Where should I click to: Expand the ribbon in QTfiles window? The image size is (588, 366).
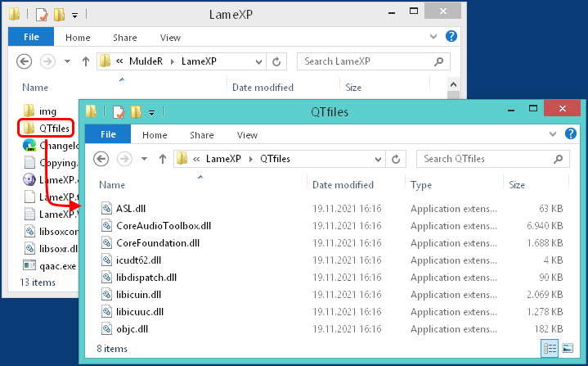553,133
